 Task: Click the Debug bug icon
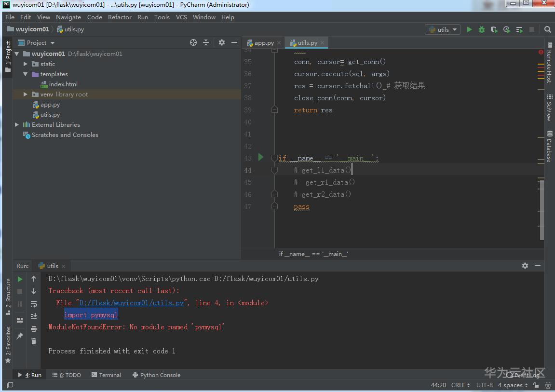click(x=481, y=29)
